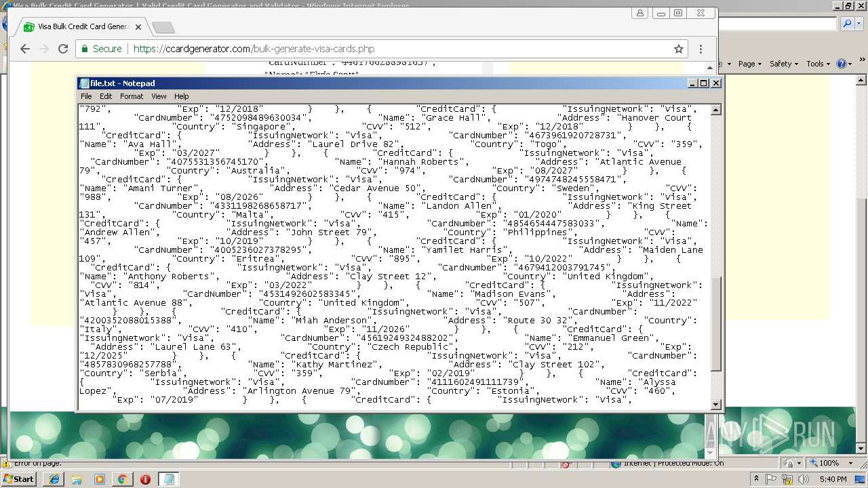Restore down the Internet Explorer window
Viewport: 868px width, 488px height.
[x=848, y=5]
